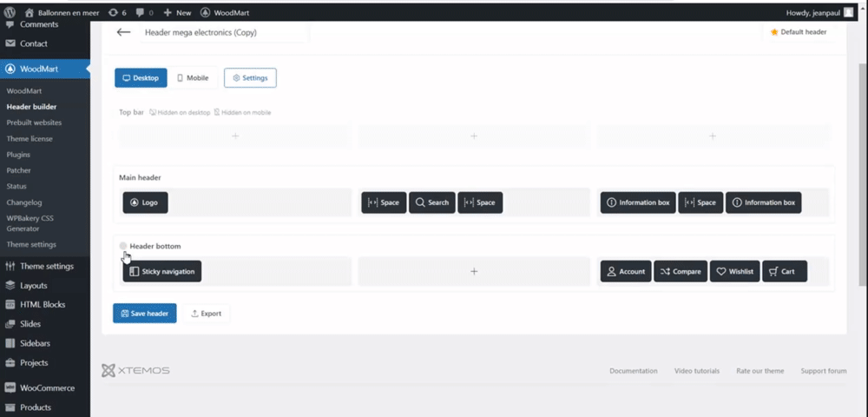
Task: Select the Space element after Search
Action: (x=480, y=202)
